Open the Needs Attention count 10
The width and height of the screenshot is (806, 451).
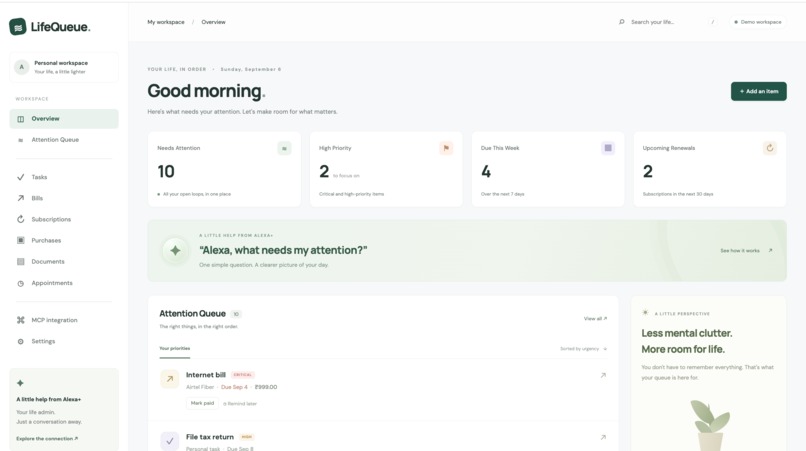pyautogui.click(x=166, y=171)
